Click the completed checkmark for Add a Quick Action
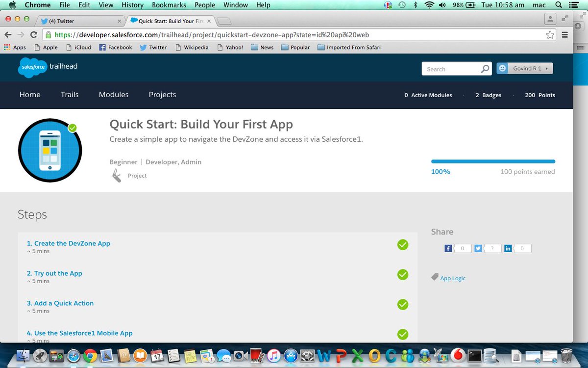The width and height of the screenshot is (588, 368). (x=403, y=304)
